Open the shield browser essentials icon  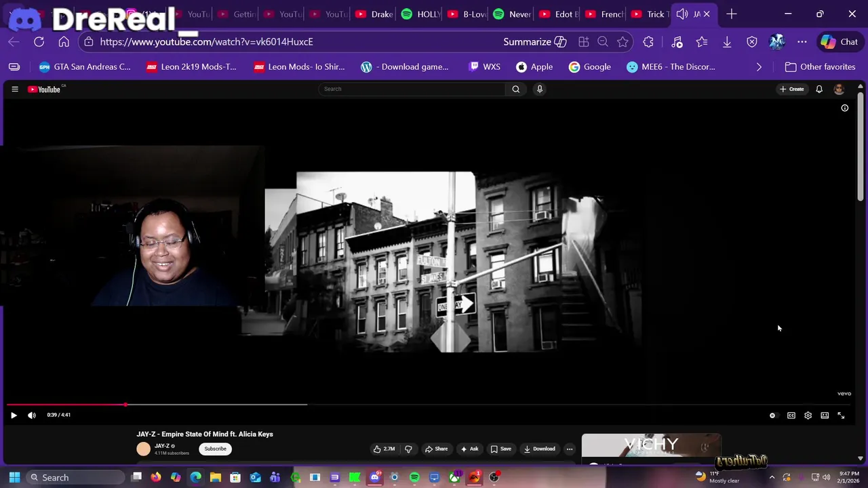pos(752,42)
